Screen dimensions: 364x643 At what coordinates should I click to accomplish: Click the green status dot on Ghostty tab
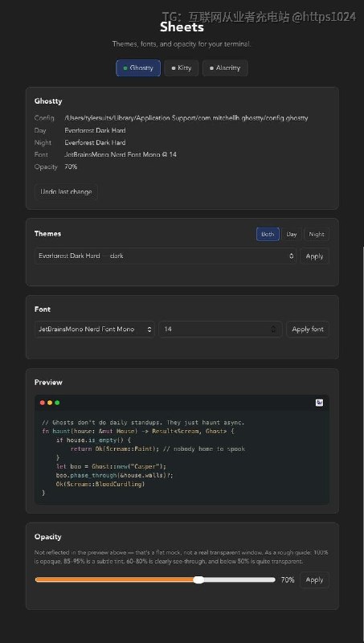(125, 68)
